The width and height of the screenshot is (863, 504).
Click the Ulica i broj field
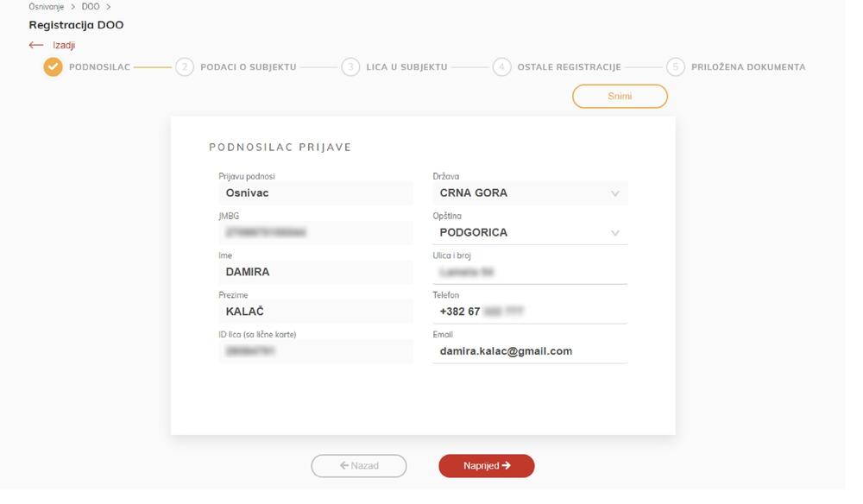click(x=529, y=273)
